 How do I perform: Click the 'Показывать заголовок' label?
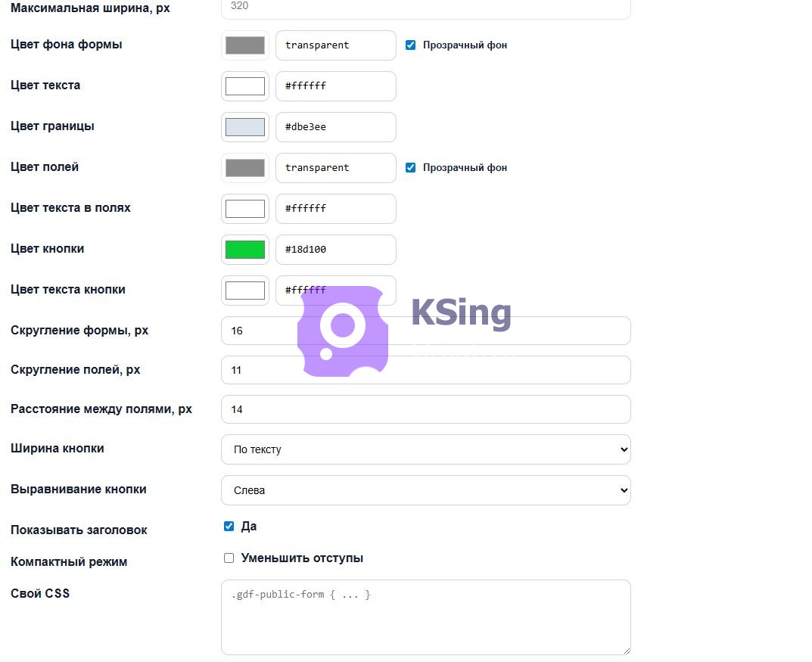point(79,530)
